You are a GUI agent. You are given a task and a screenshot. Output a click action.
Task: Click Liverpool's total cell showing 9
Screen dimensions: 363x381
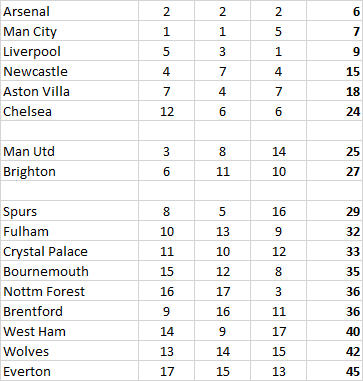[x=335, y=51]
